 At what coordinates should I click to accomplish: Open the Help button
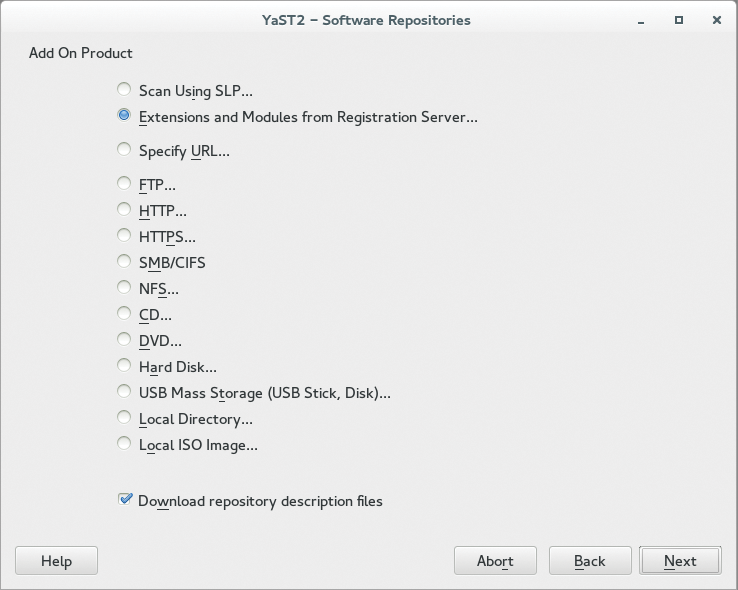pos(56,561)
